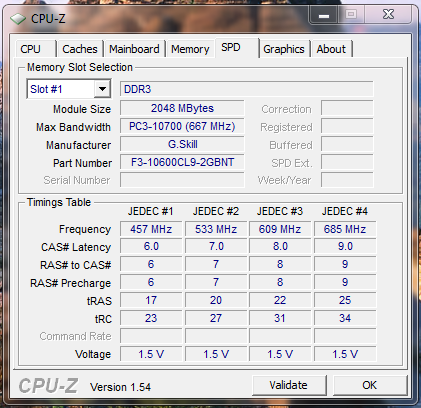Click the empty Buffered field
This screenshot has height=408, width=421.
point(347,145)
